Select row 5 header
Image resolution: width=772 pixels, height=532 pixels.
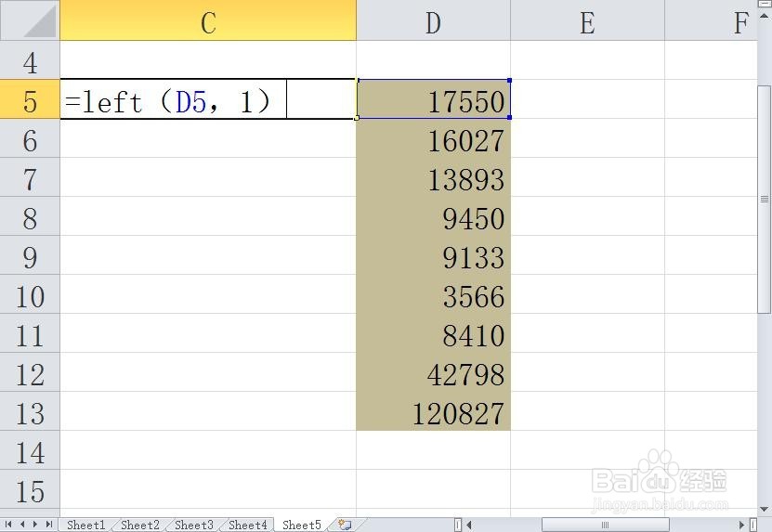point(30,99)
